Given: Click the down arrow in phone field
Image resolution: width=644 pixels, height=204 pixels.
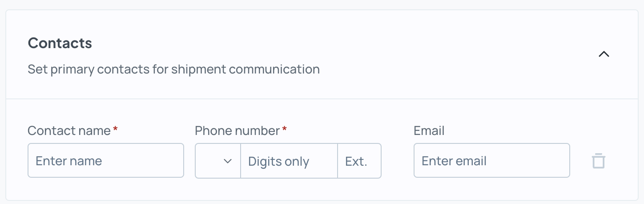Looking at the screenshot, I should pos(228,161).
